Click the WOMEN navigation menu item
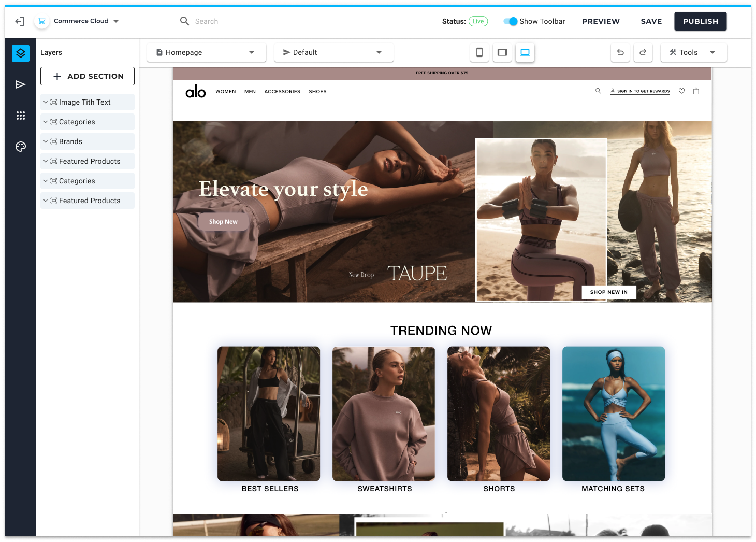The image size is (756, 542). (x=225, y=92)
